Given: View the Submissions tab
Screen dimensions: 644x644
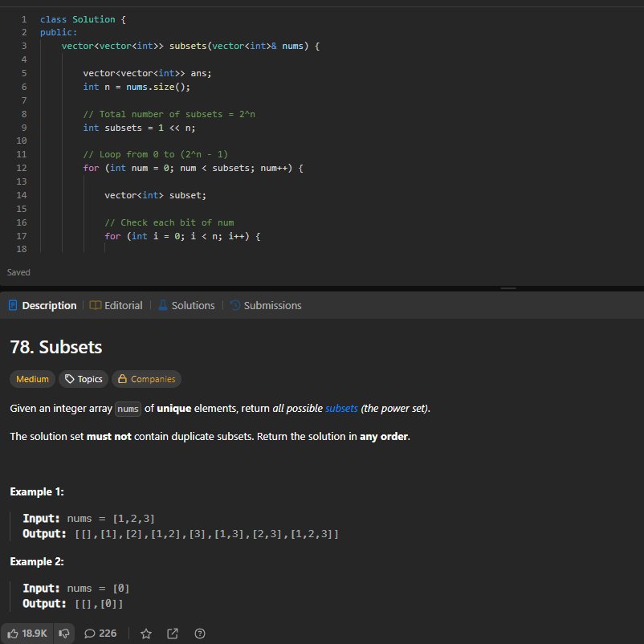Looking at the screenshot, I should (266, 306).
